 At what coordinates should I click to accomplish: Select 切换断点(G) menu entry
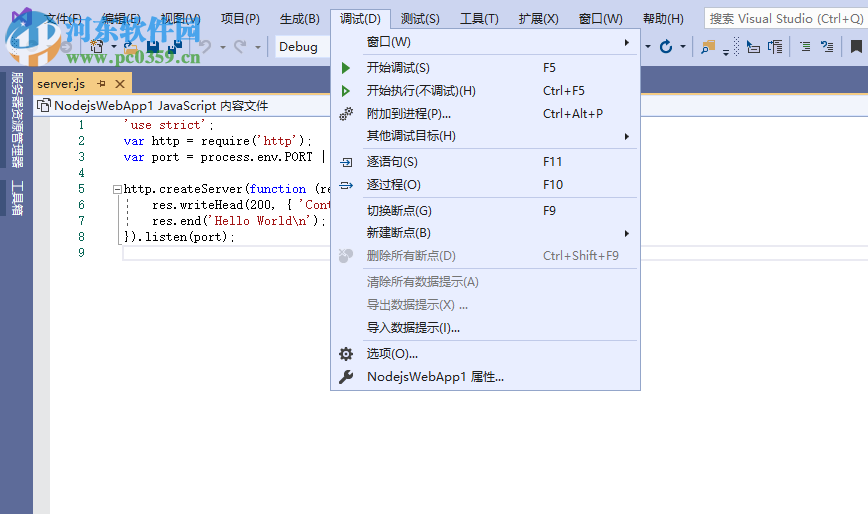485,211
